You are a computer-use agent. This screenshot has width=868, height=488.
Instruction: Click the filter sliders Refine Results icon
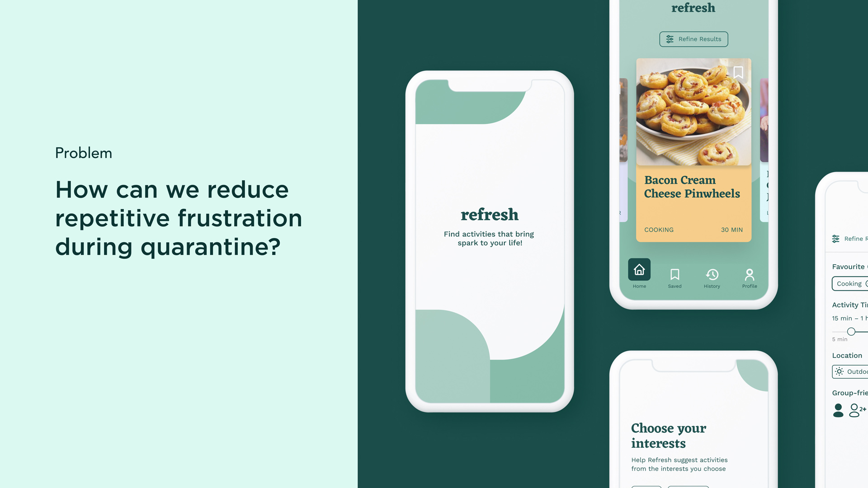[x=670, y=39]
